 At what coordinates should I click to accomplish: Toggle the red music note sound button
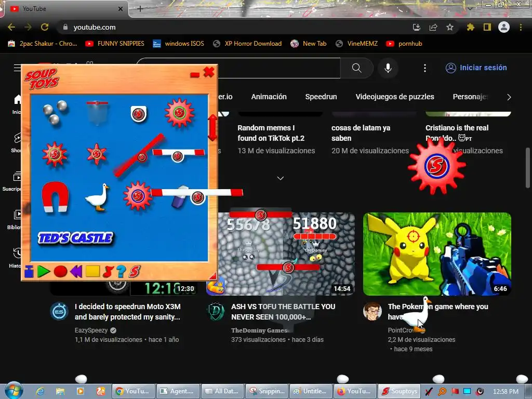(108, 271)
